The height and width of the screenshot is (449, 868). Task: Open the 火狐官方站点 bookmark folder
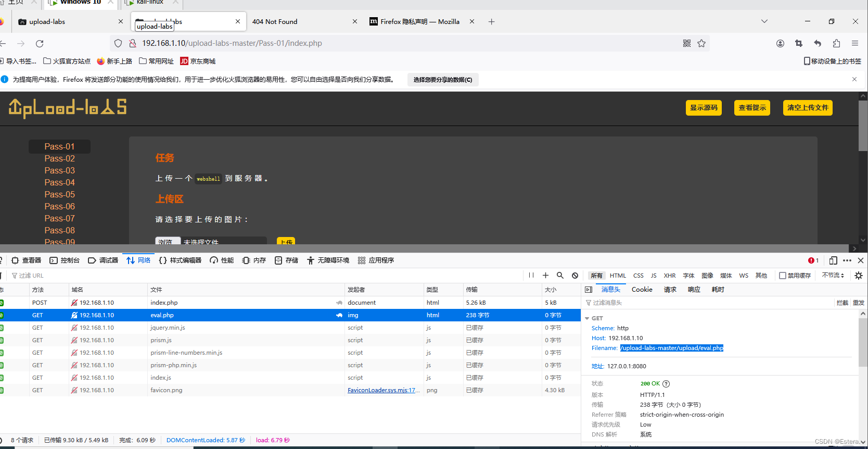coord(67,61)
